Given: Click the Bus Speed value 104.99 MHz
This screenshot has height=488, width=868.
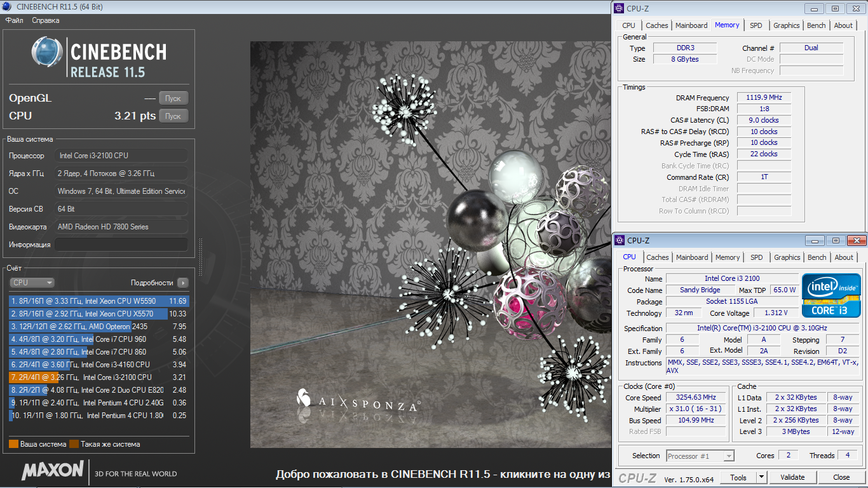Looking at the screenshot, I should point(695,421).
